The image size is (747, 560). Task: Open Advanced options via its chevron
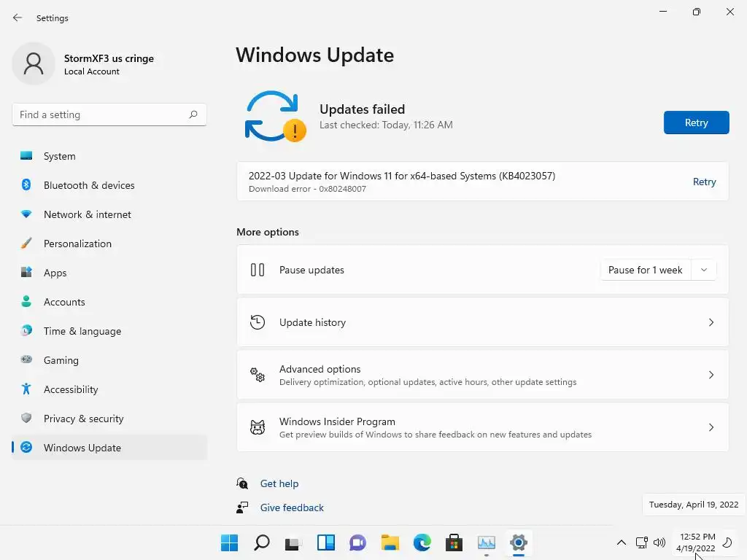click(711, 375)
